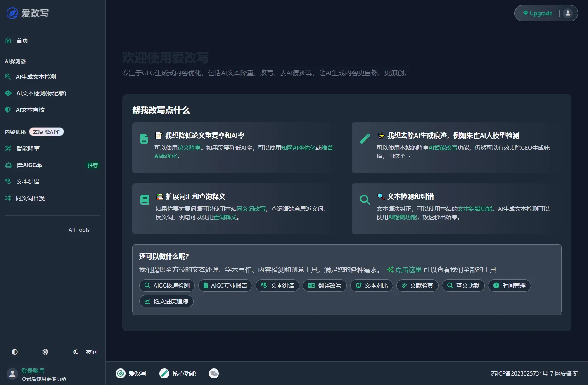Click the 论文进度追踪 tool chip

pos(166,301)
